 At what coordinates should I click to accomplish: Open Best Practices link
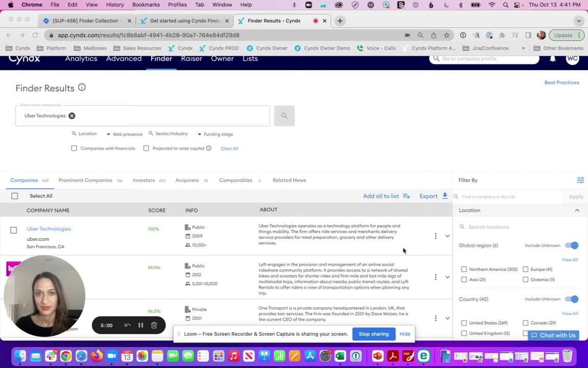pos(561,83)
